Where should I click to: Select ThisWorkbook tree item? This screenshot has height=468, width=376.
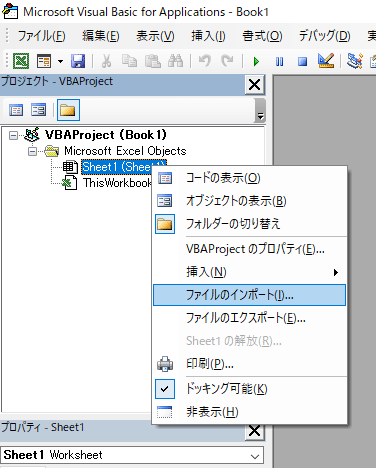point(117,183)
